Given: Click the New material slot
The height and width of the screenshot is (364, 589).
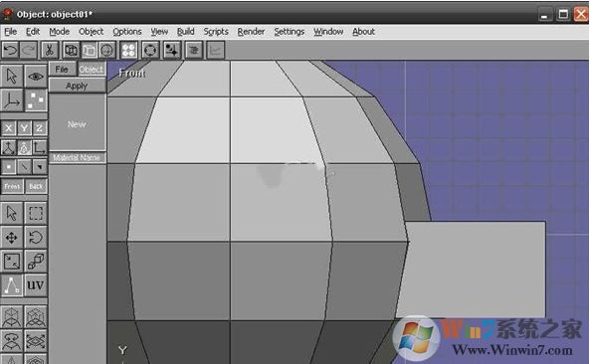Looking at the screenshot, I should tap(77, 123).
